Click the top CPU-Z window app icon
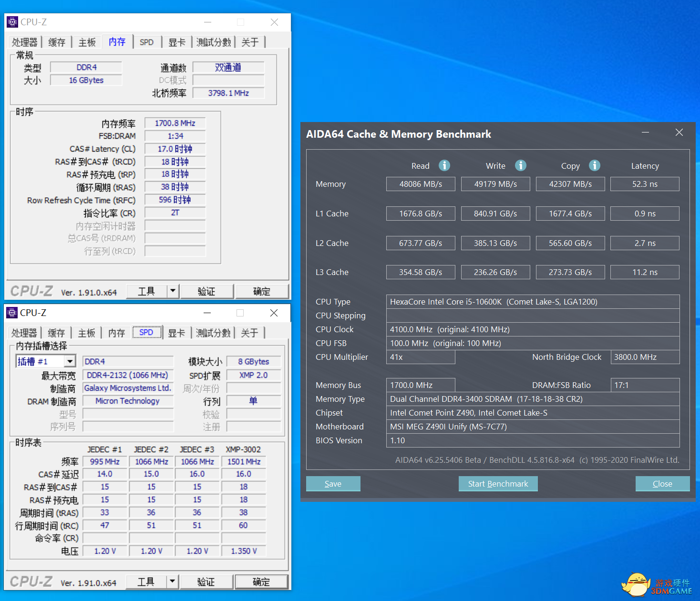The image size is (700, 601). [x=12, y=22]
